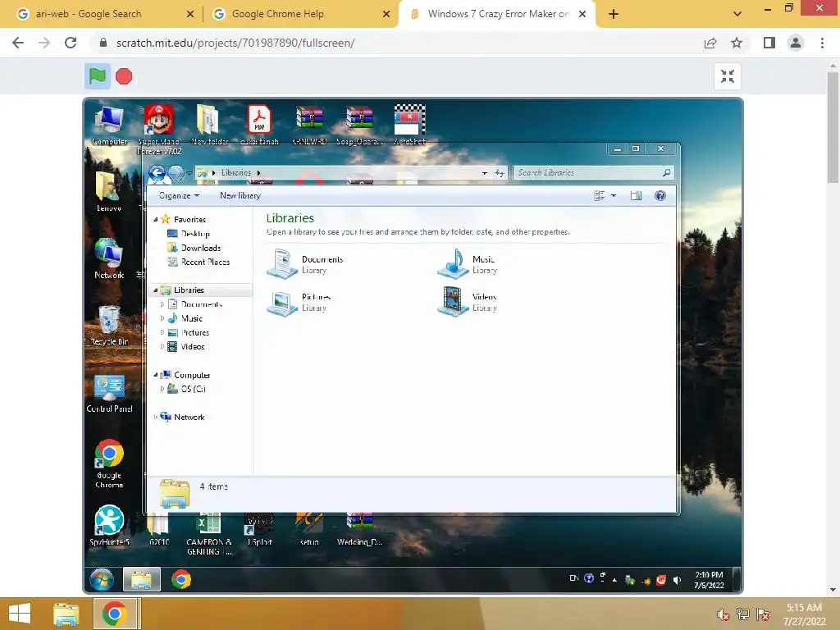Image resolution: width=840 pixels, height=630 pixels.
Task: Open the Lenovo folder icon
Action: pyautogui.click(x=109, y=191)
